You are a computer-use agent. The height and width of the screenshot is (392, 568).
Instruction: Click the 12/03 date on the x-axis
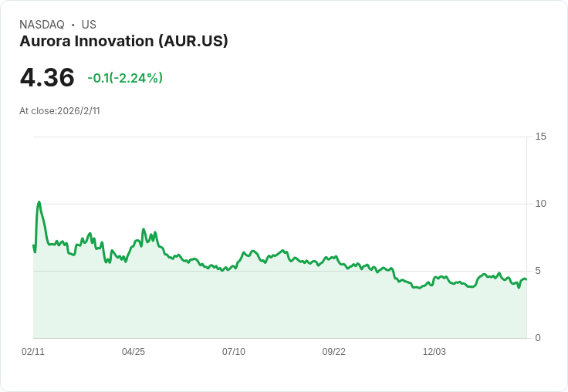pos(434,352)
